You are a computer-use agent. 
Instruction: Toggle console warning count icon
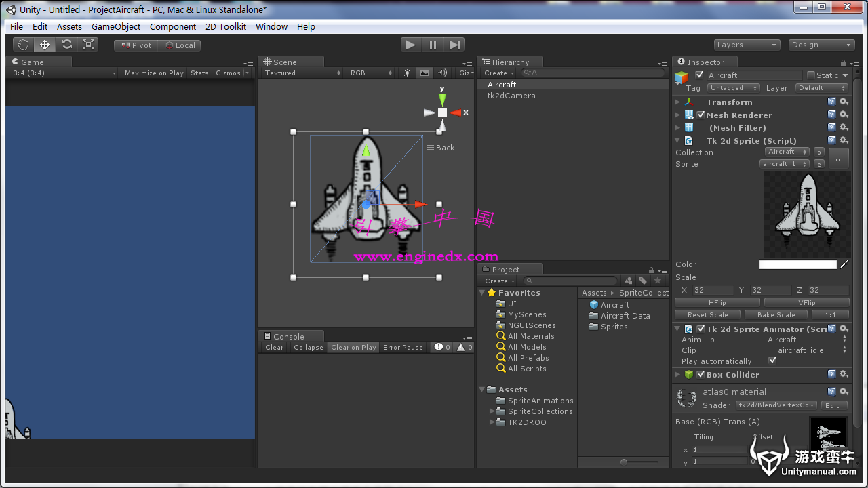click(x=465, y=347)
